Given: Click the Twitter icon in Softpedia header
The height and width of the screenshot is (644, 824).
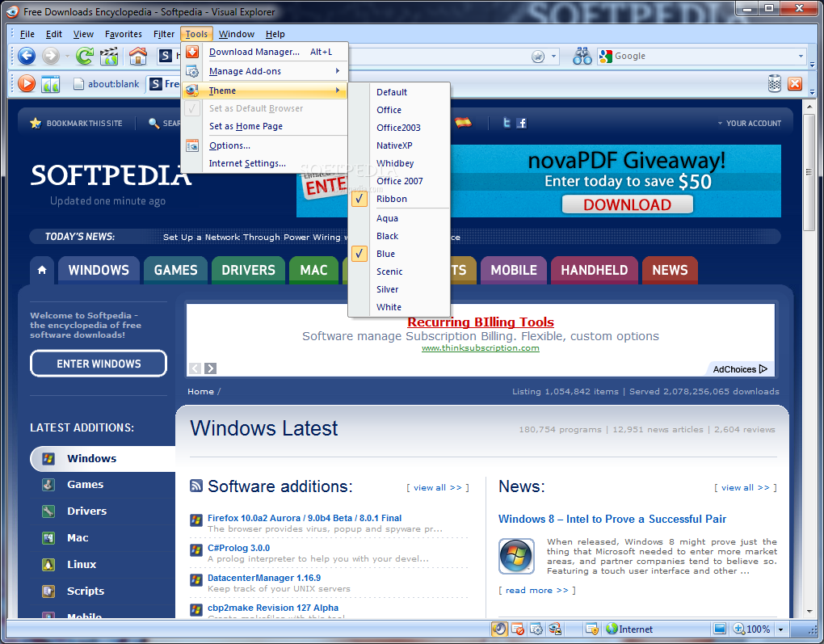Looking at the screenshot, I should (507, 123).
